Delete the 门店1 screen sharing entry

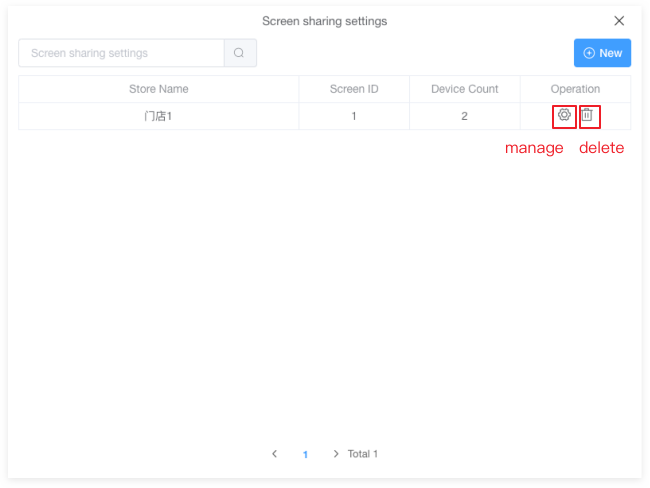click(x=587, y=116)
